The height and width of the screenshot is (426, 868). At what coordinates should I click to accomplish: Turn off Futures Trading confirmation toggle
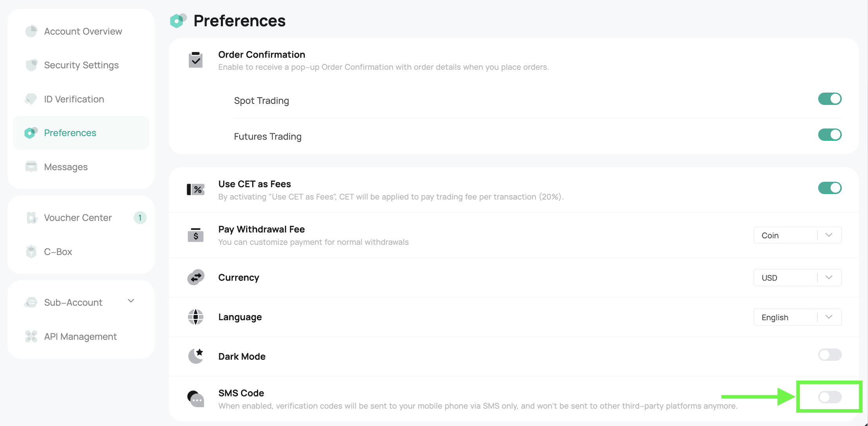(x=830, y=135)
